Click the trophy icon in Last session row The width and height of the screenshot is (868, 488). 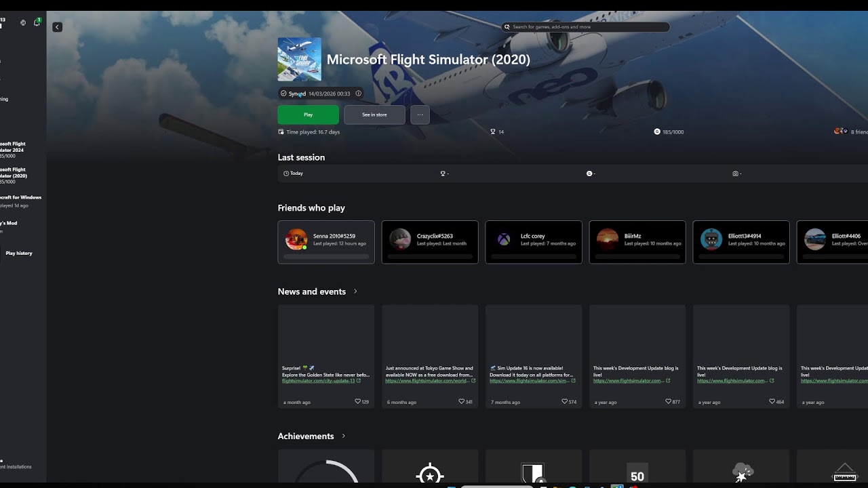point(443,174)
